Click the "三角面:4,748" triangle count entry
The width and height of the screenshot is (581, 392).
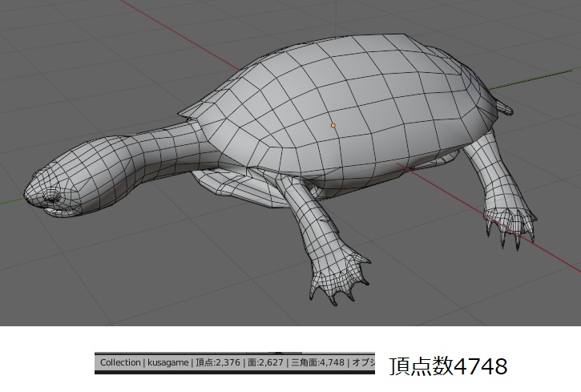point(317,362)
